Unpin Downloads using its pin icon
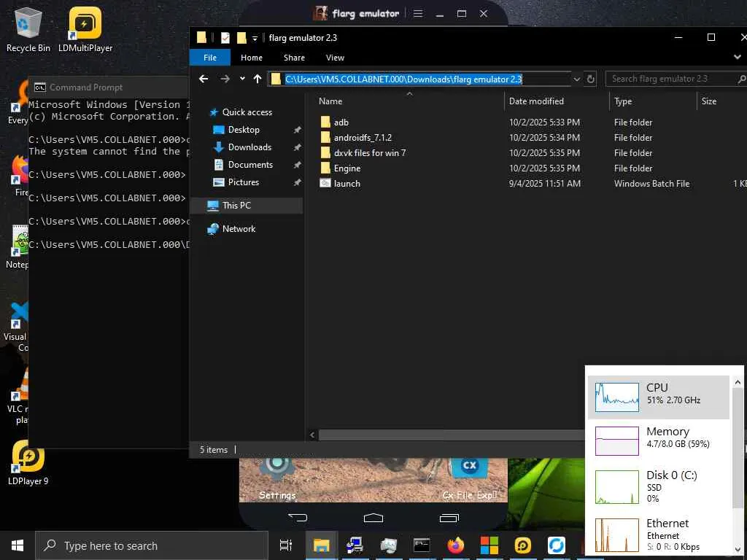 pos(297,147)
